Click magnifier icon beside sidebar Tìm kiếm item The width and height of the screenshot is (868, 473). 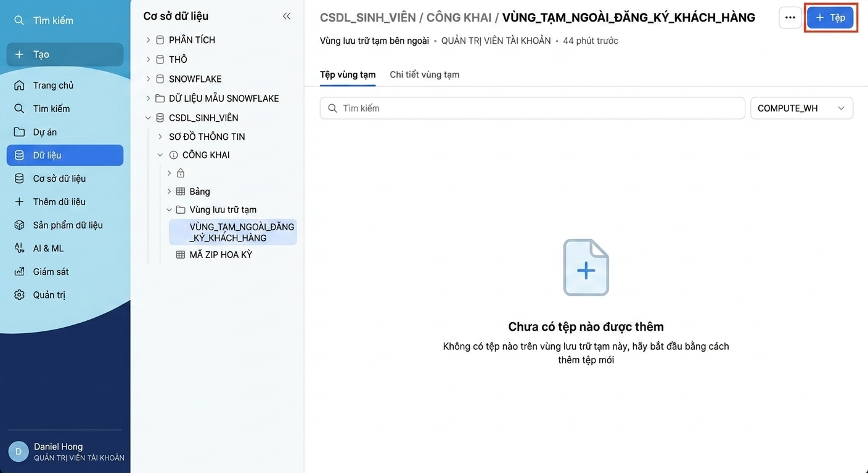click(x=19, y=108)
